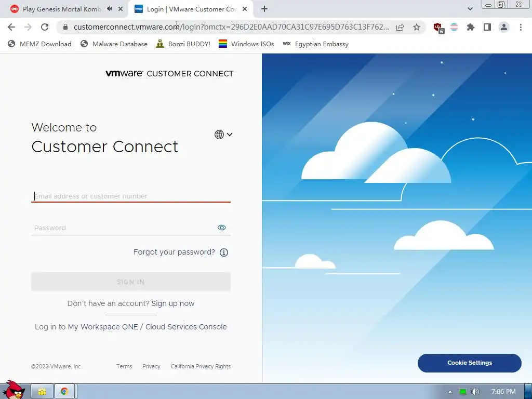Viewport: 532px width, 399px height.
Task: Open the Angry Birds start button
Action: [14, 390]
